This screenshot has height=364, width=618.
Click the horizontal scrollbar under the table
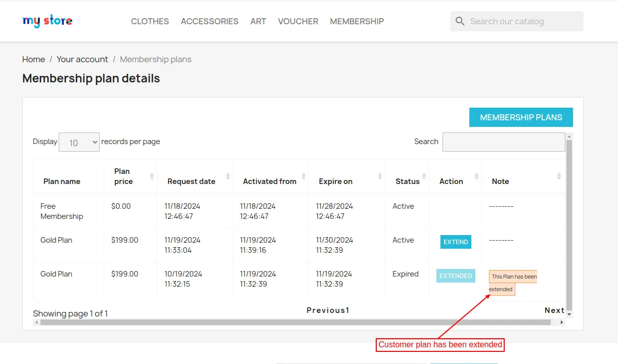[295, 323]
